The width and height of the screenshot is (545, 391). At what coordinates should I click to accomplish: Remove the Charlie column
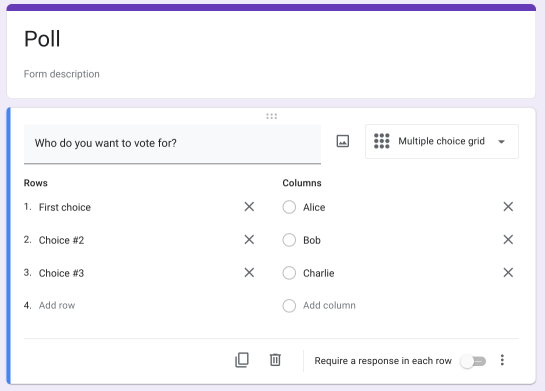coord(508,272)
